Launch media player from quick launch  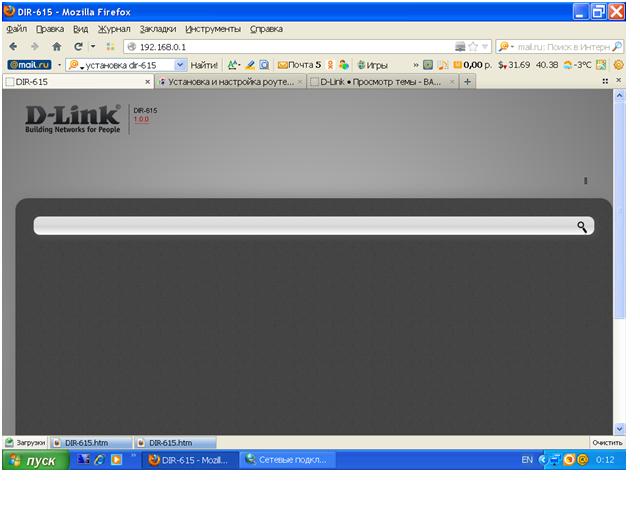116,460
